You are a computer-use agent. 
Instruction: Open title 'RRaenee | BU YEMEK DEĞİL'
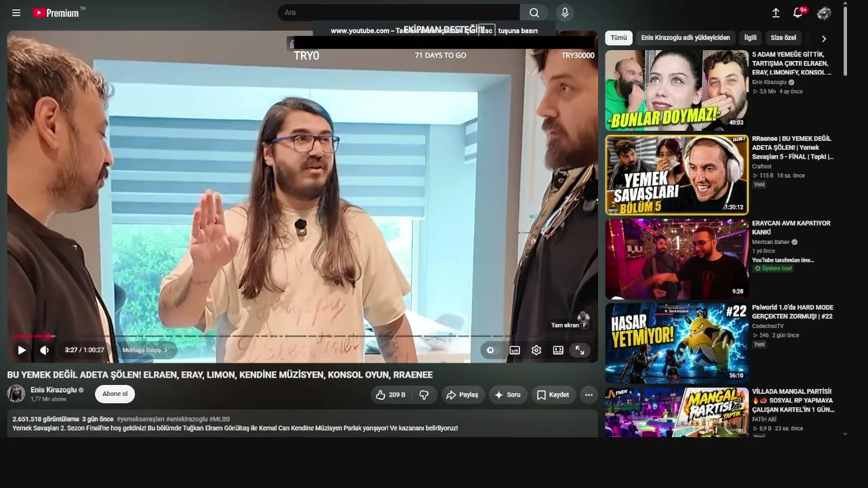click(x=793, y=148)
